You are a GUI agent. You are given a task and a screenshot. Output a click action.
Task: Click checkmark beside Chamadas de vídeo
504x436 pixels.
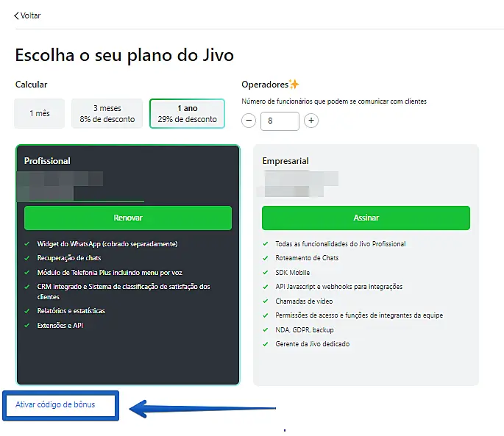(266, 301)
